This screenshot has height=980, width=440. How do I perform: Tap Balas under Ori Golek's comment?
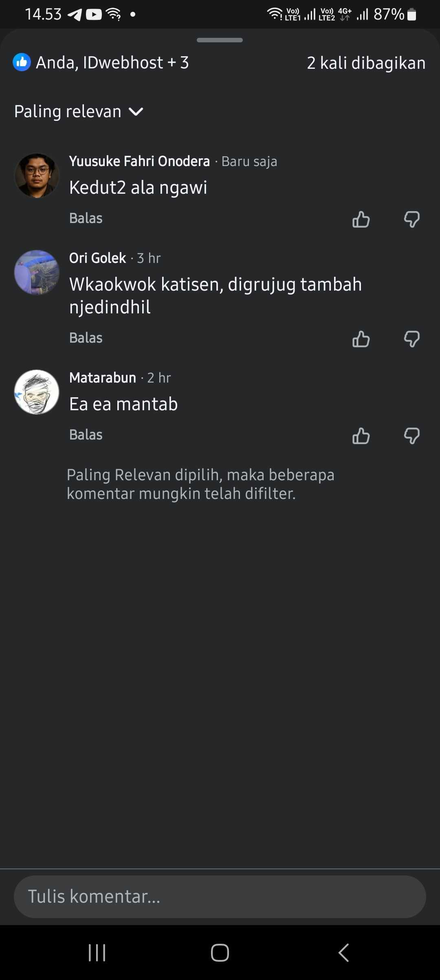pos(86,338)
